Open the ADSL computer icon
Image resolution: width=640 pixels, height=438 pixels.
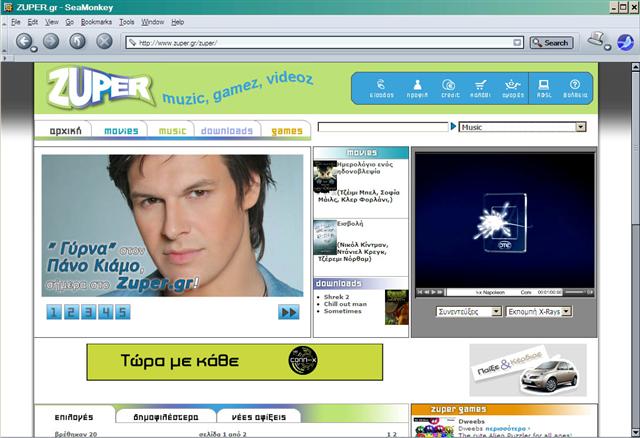point(544,89)
